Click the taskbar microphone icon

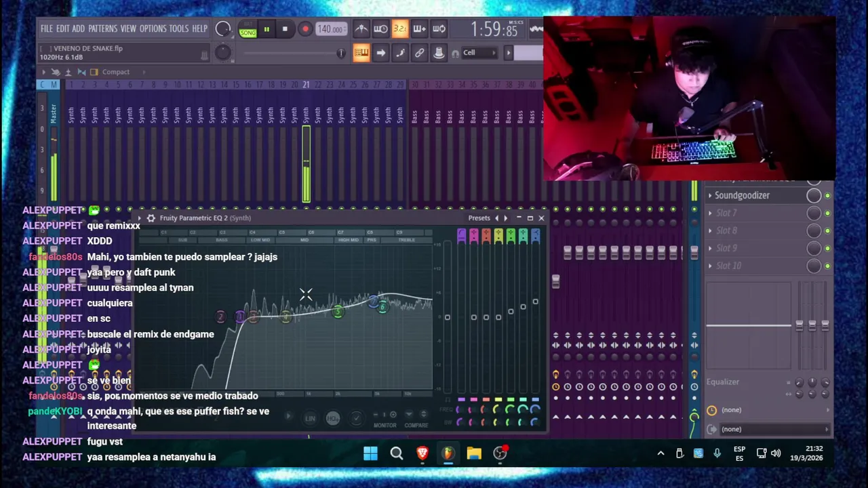point(717,453)
